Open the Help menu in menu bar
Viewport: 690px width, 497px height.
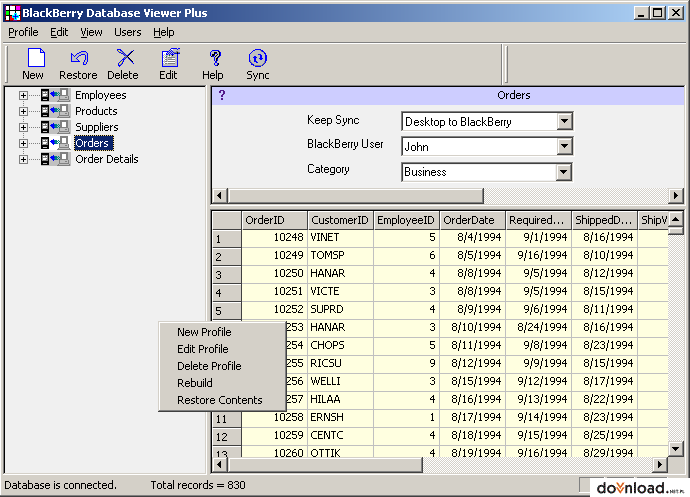[164, 33]
